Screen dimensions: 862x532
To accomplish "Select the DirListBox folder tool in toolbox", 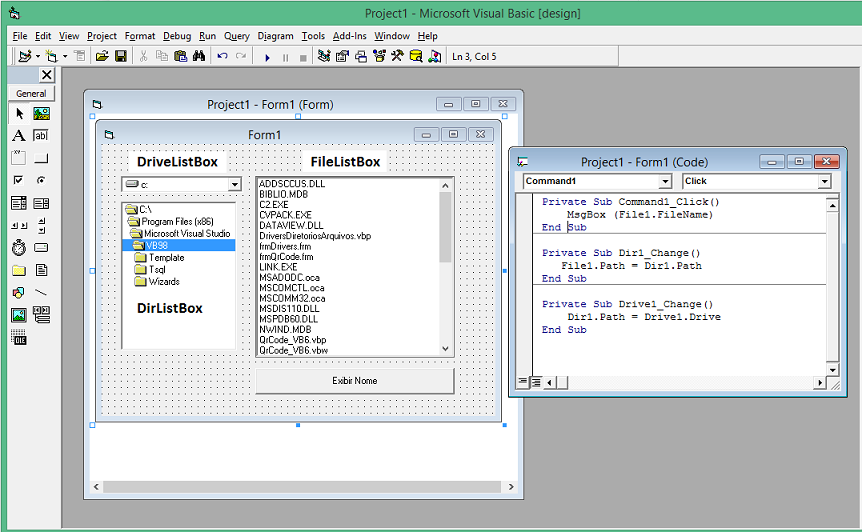I will 19,270.
